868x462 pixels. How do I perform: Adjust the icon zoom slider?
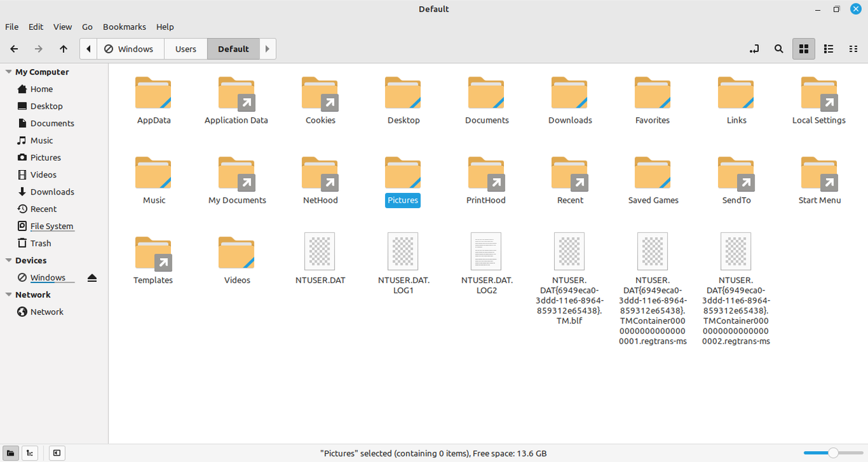[x=833, y=453]
